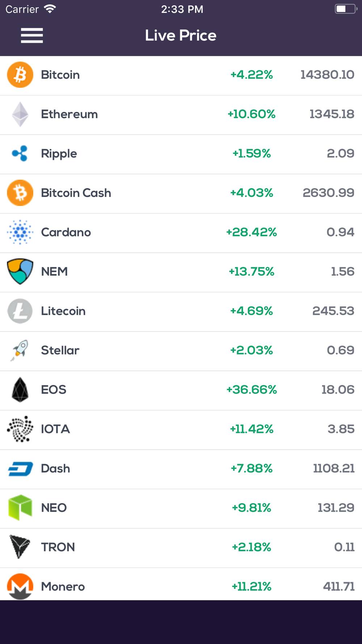Tap the NEM shield icon
Screen dimensions: 362x644
[x=20, y=271]
